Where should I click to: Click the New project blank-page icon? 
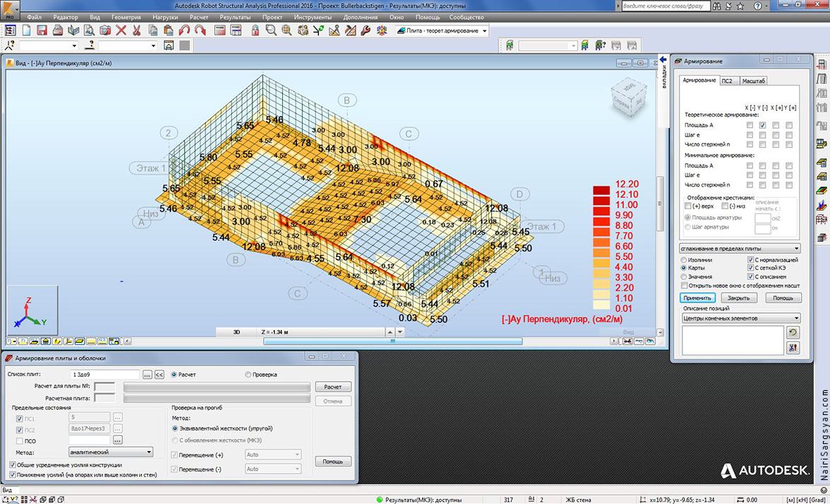coord(26,30)
